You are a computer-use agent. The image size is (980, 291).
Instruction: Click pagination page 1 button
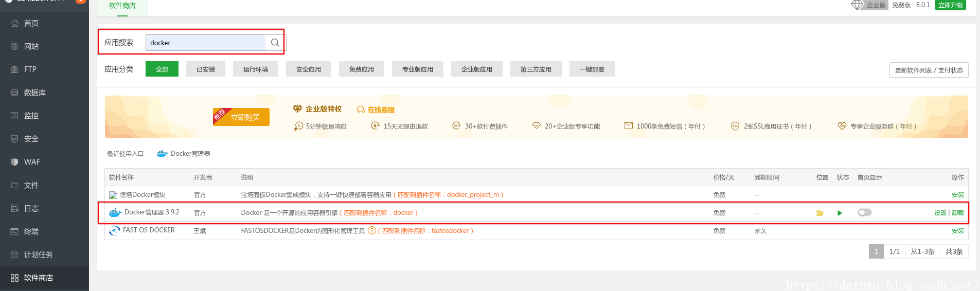point(876,251)
